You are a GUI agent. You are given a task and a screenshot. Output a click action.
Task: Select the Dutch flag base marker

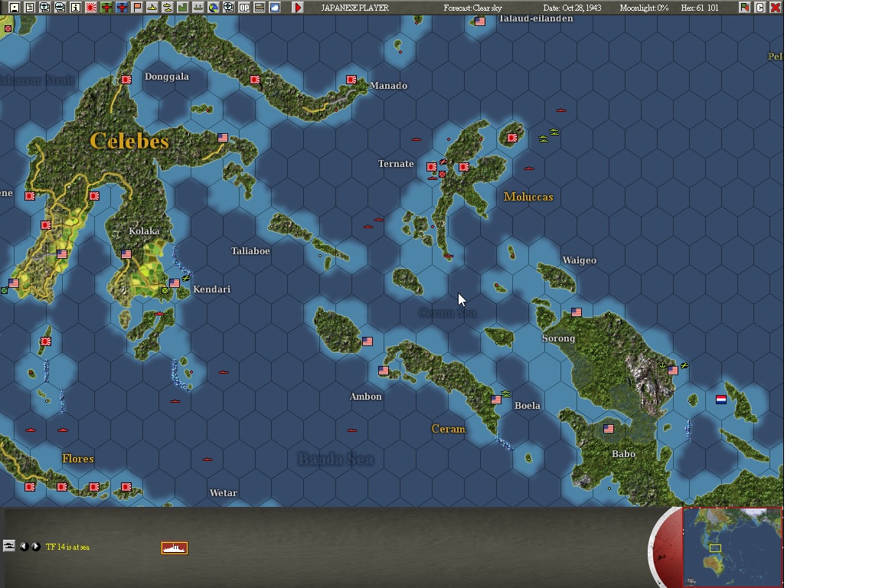(721, 400)
